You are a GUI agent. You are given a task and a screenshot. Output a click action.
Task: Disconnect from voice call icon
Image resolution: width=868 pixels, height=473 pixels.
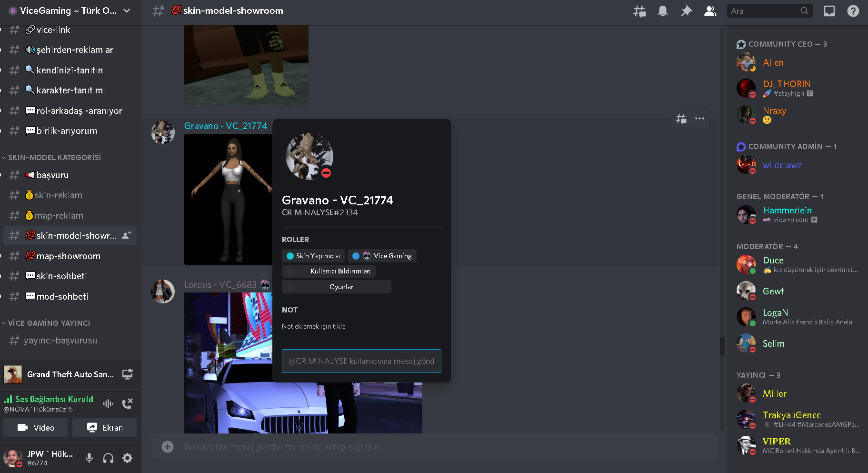click(127, 403)
